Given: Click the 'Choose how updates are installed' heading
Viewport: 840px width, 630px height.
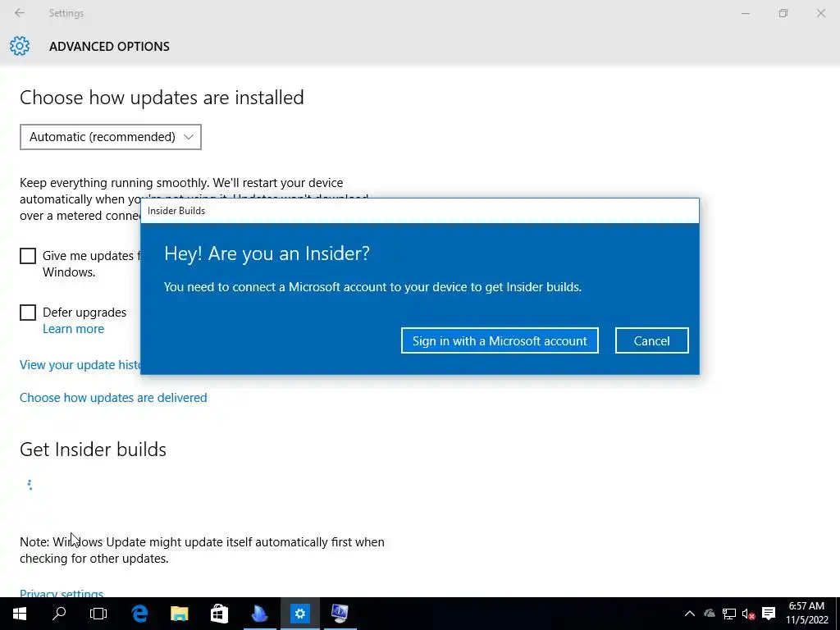Looking at the screenshot, I should click(x=162, y=98).
